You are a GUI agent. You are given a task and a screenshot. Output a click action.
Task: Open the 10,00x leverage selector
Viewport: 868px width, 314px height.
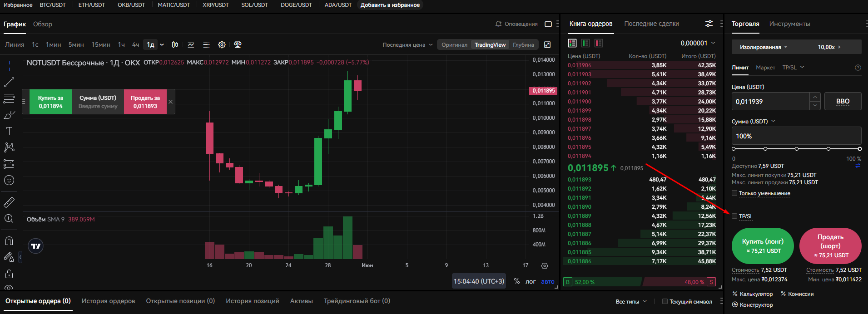pos(829,47)
